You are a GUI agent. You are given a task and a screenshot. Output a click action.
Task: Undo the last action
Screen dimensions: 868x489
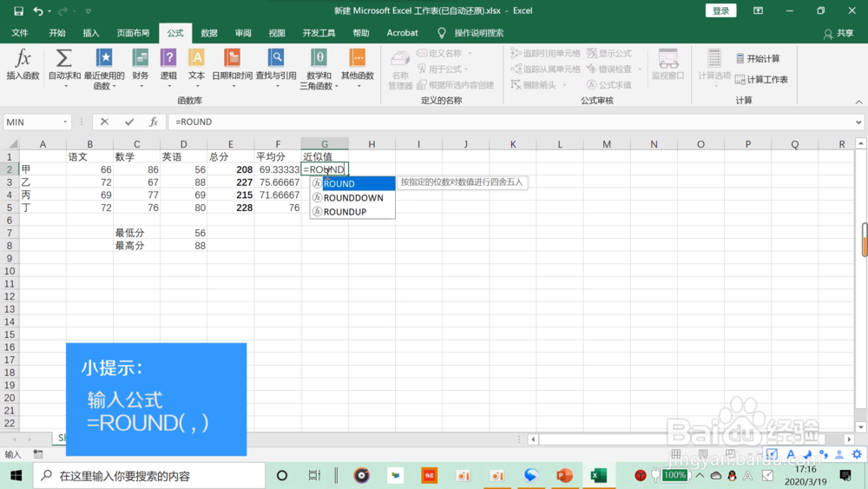pos(37,10)
